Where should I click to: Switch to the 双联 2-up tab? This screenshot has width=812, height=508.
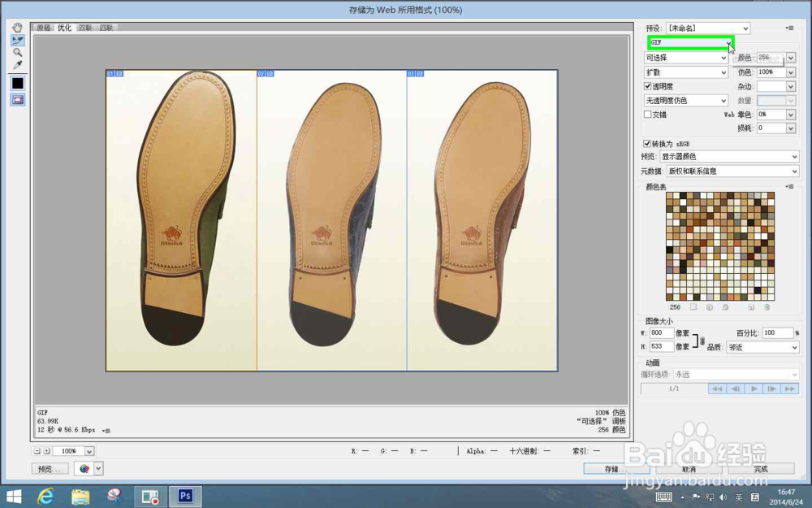pyautogui.click(x=85, y=28)
